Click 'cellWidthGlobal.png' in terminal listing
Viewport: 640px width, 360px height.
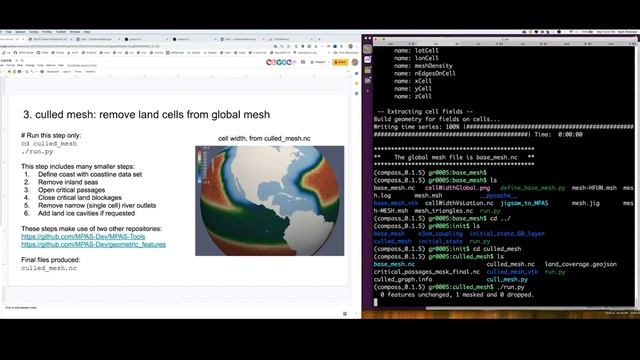[458, 188]
